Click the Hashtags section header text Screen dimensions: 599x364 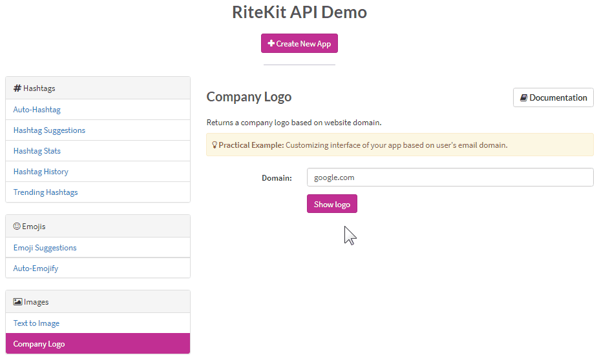click(x=39, y=88)
